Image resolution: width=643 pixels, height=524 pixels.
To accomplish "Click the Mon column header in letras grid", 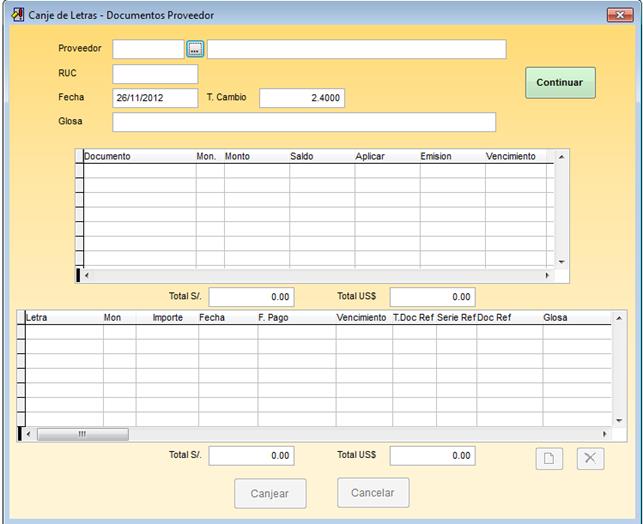I will click(119, 317).
